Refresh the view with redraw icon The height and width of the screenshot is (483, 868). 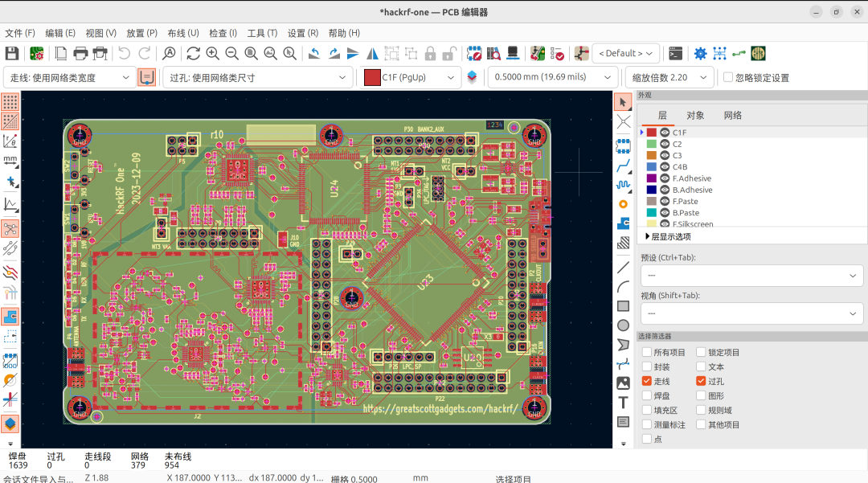coord(193,54)
